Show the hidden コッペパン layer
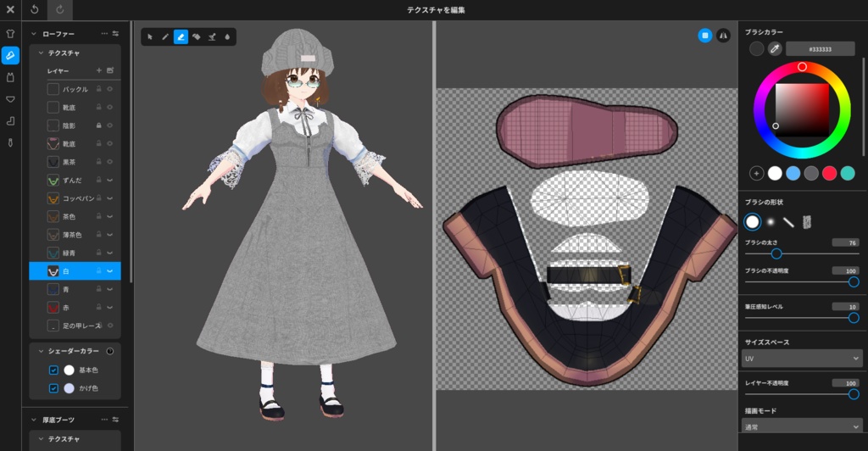The height and width of the screenshot is (451, 868). pos(109,198)
